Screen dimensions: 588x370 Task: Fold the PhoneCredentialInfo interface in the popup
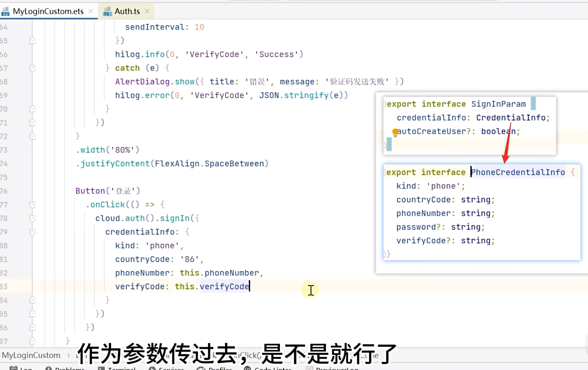coord(385,172)
